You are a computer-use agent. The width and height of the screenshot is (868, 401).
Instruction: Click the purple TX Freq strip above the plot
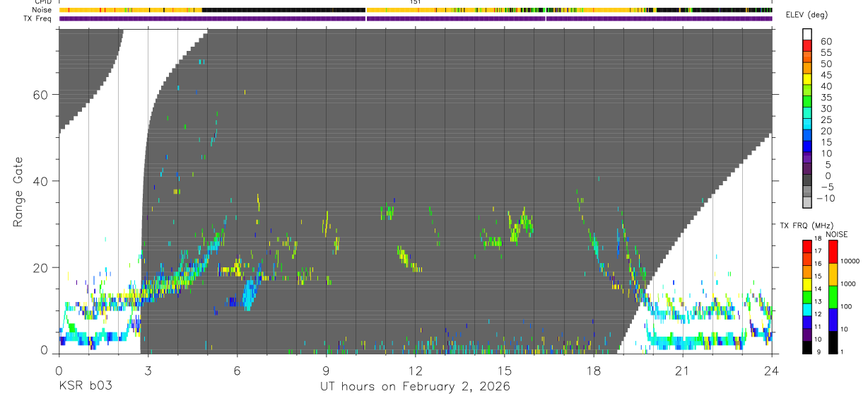[416, 18]
